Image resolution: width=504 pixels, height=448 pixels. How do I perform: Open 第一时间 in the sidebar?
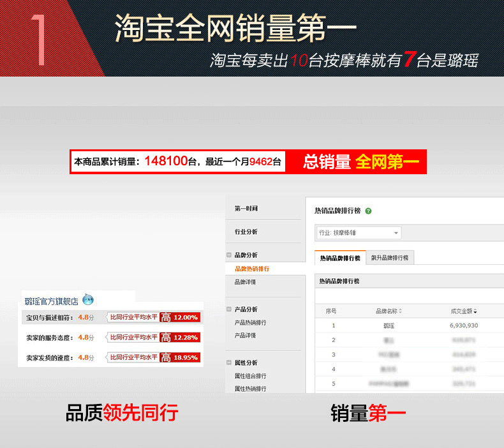246,209
